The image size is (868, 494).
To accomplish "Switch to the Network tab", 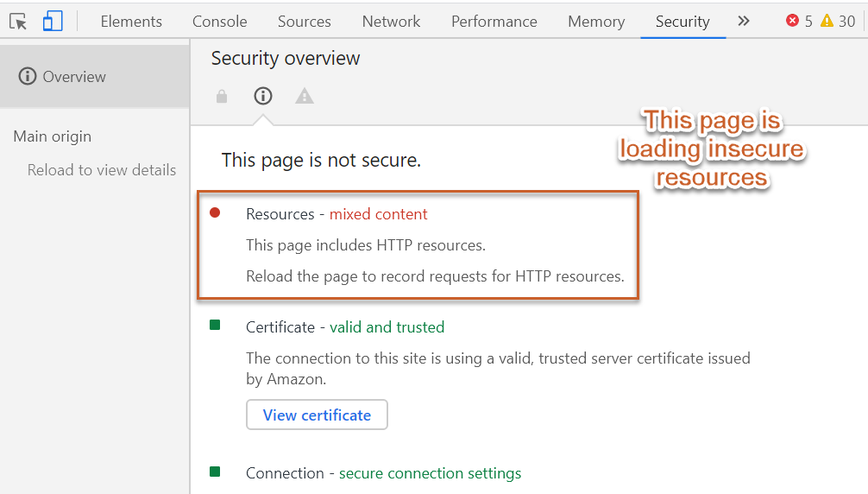I will [391, 22].
